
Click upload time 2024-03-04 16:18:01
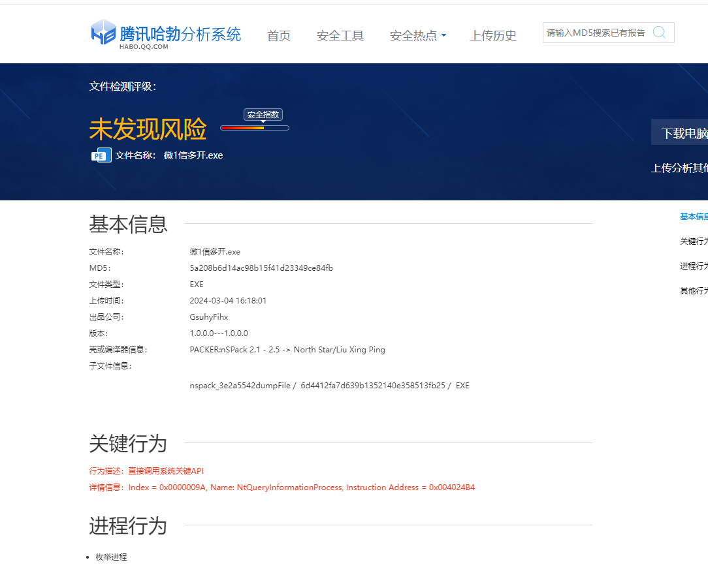(x=228, y=301)
